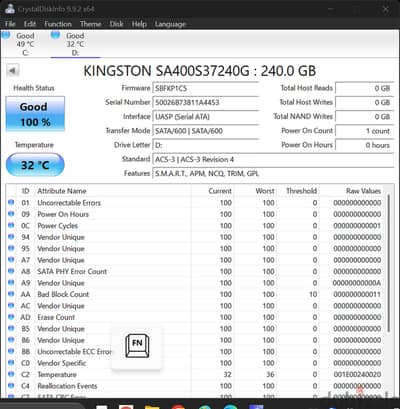Click the status dot beside Temperature attribute
The image size is (400, 409).
click(x=11, y=374)
